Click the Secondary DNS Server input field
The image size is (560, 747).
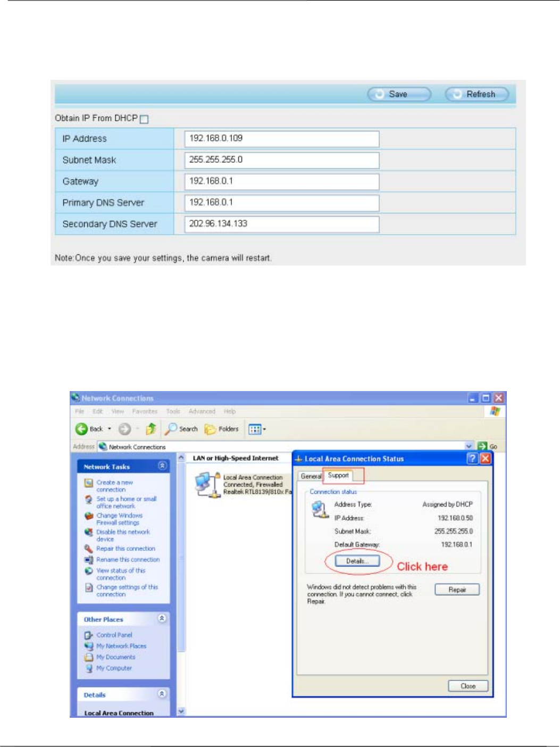click(x=282, y=224)
